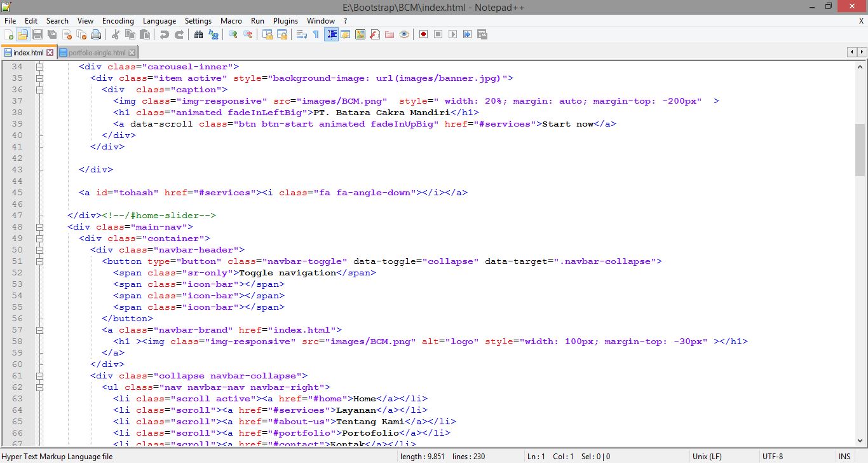Save the current recorded macro icon
Viewport: 868px width, 463px height.
(x=482, y=34)
